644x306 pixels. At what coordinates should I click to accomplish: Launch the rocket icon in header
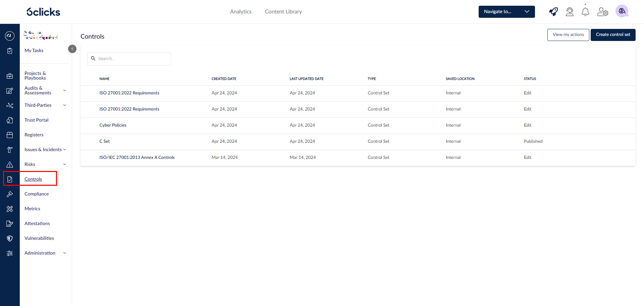(553, 12)
